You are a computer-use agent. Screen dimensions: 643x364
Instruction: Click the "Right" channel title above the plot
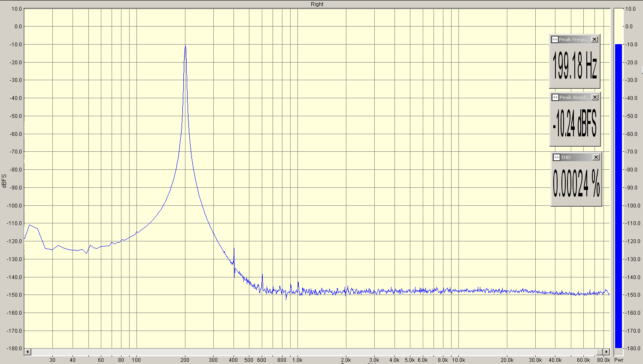(317, 4)
